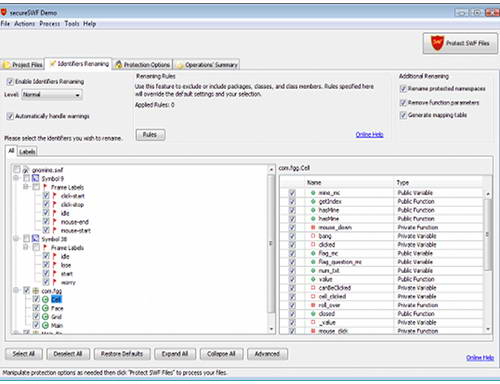Uncheck the Face class checkbox
This screenshot has width=500, height=384.
click(36, 308)
